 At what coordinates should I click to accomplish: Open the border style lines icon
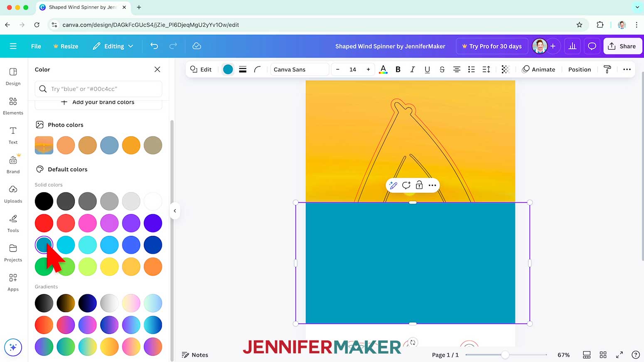point(243,69)
